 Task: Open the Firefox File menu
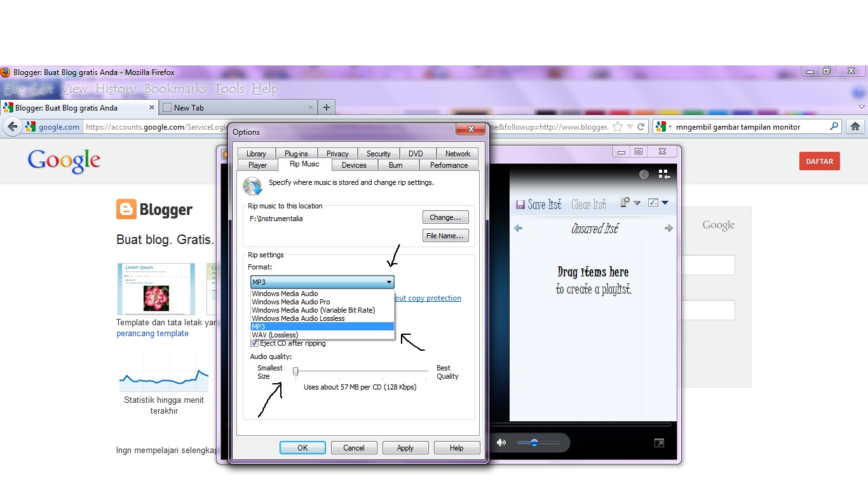(x=14, y=89)
